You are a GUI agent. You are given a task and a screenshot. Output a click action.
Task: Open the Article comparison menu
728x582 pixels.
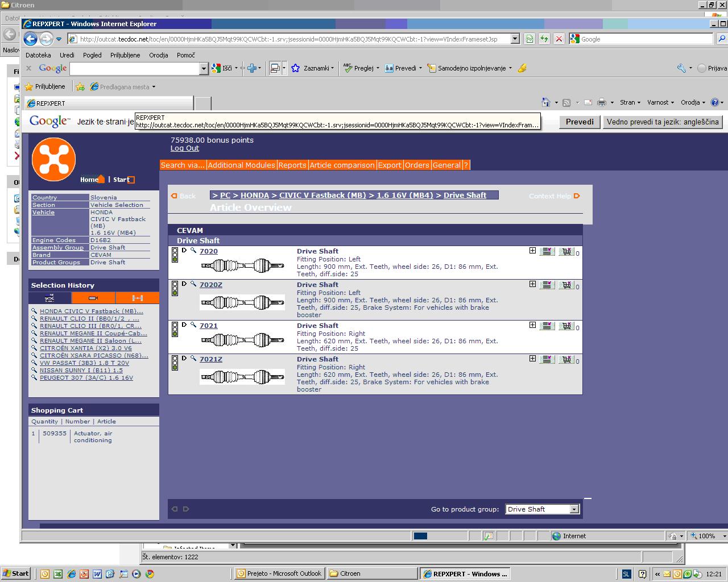tap(342, 165)
